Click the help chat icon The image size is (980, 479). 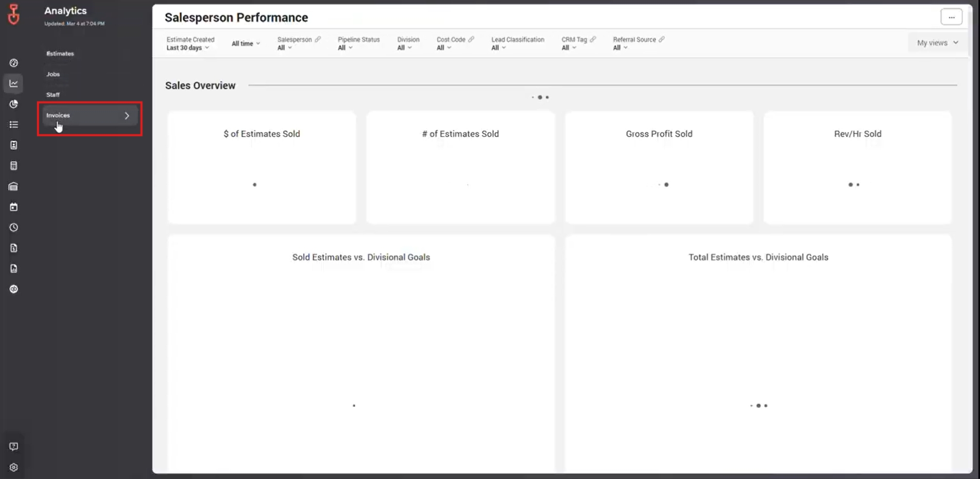(14, 447)
